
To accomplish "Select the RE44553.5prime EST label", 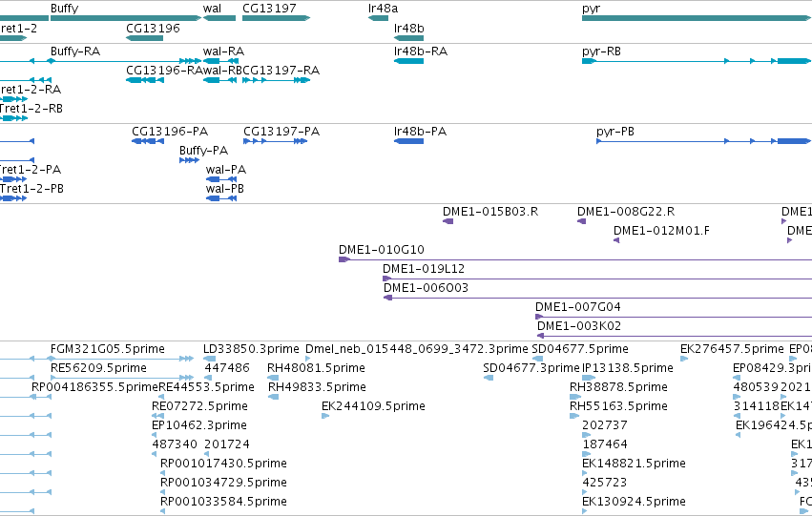I will 207,387.
